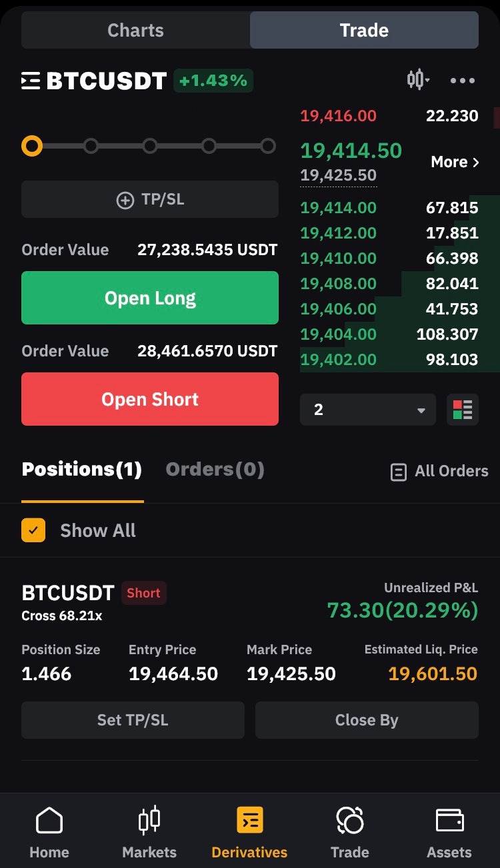The width and height of the screenshot is (500, 868).
Task: Uncheck the Show All checkbox
Action: (33, 530)
